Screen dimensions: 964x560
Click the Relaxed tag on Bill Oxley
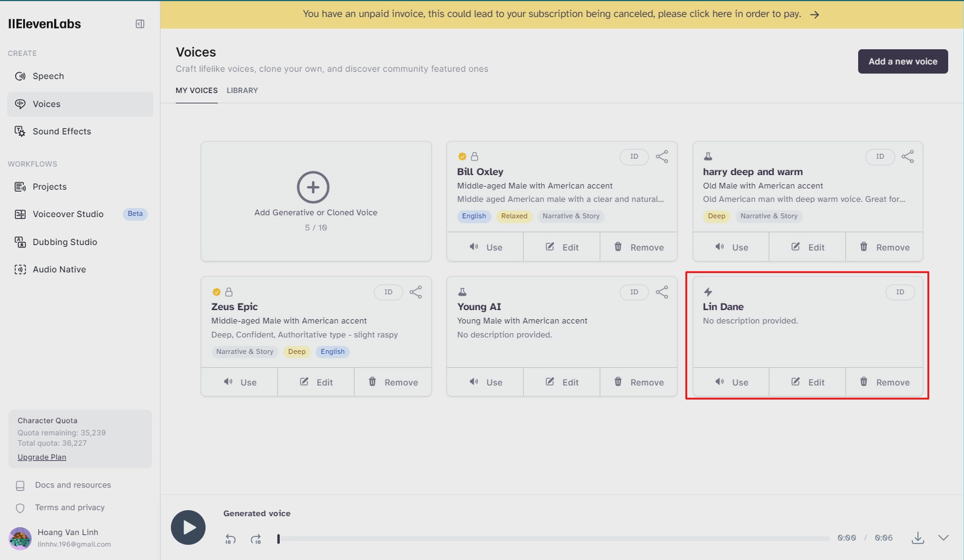coord(514,216)
